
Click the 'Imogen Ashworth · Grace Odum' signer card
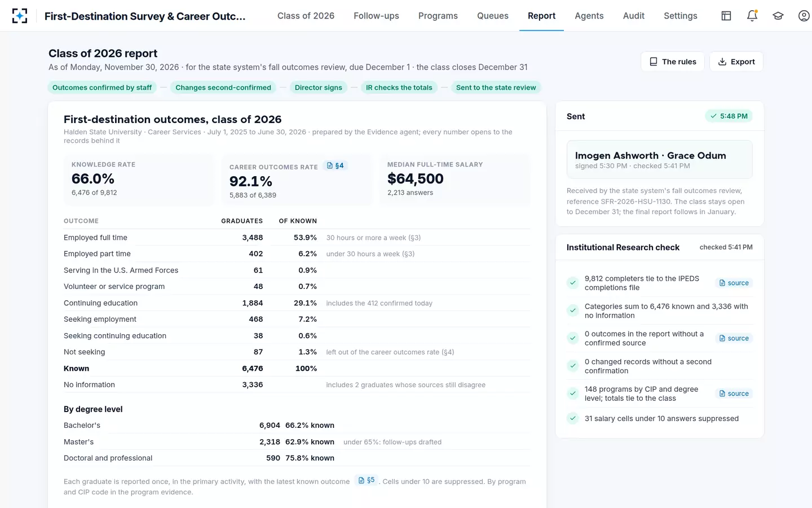[x=660, y=160]
